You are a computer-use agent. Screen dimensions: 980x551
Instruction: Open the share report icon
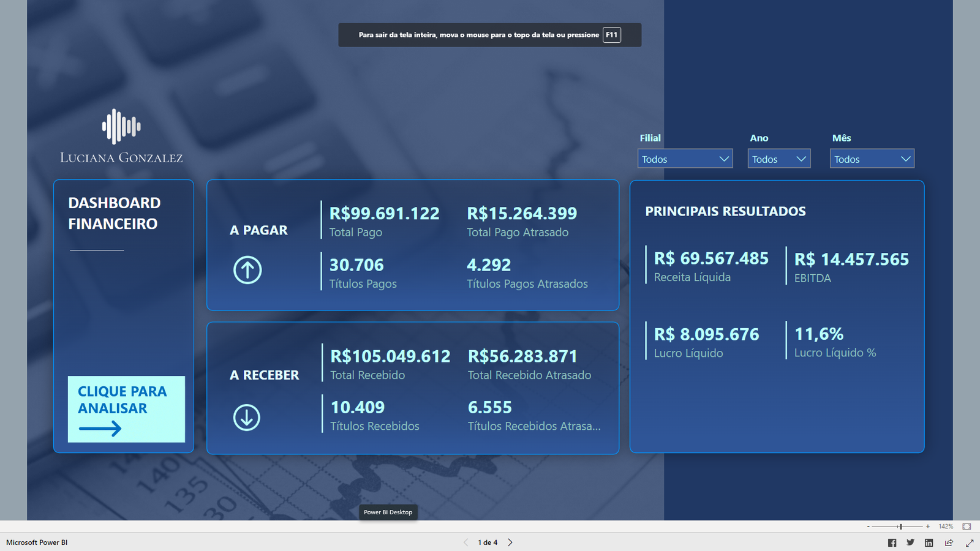948,542
